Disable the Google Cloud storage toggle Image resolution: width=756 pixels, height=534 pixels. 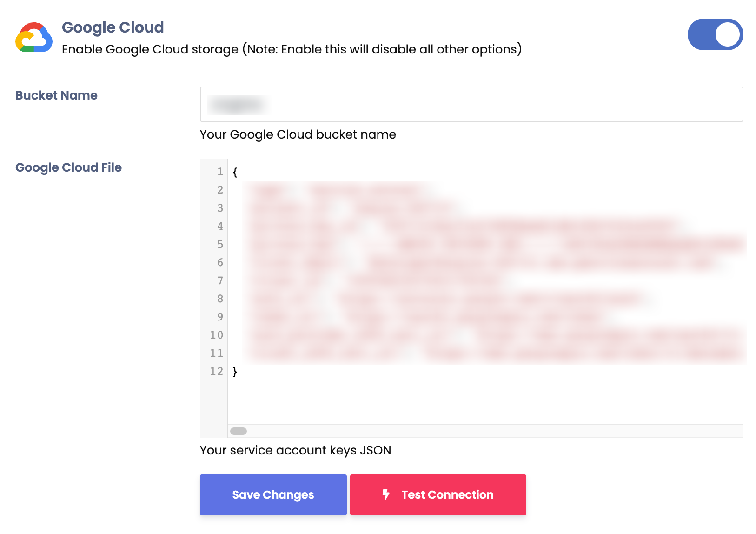coord(715,34)
